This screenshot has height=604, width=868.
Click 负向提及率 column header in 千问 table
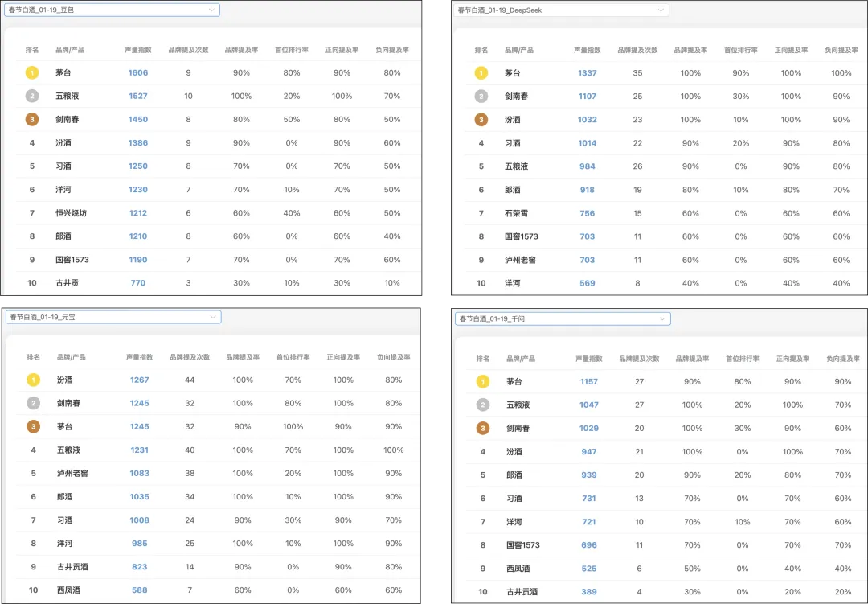click(843, 359)
